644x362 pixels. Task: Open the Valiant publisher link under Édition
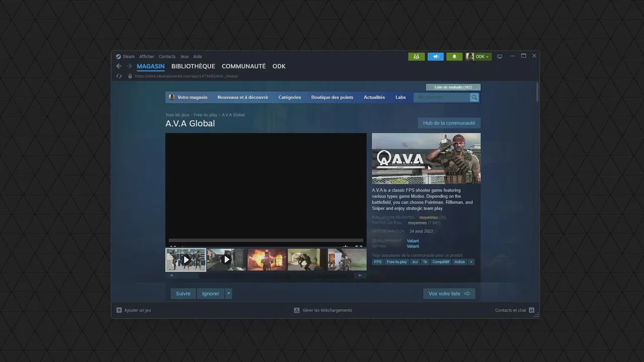(x=413, y=246)
